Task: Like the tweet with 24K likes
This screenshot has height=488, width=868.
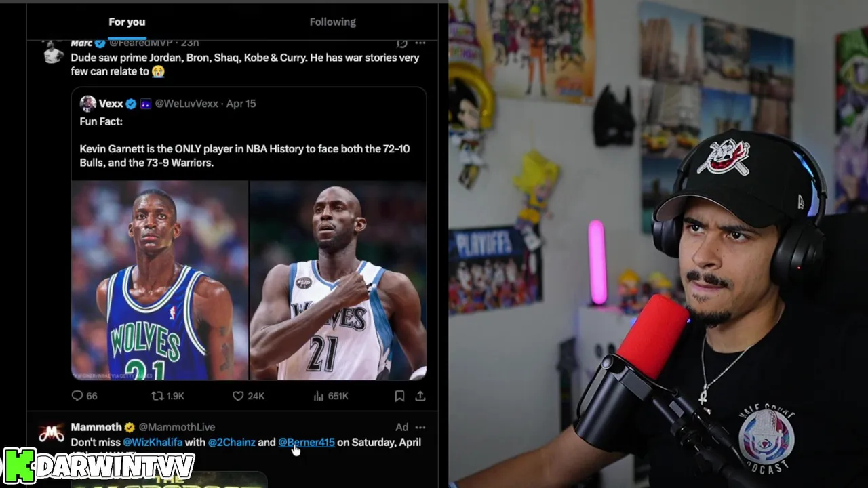Action: (248, 396)
